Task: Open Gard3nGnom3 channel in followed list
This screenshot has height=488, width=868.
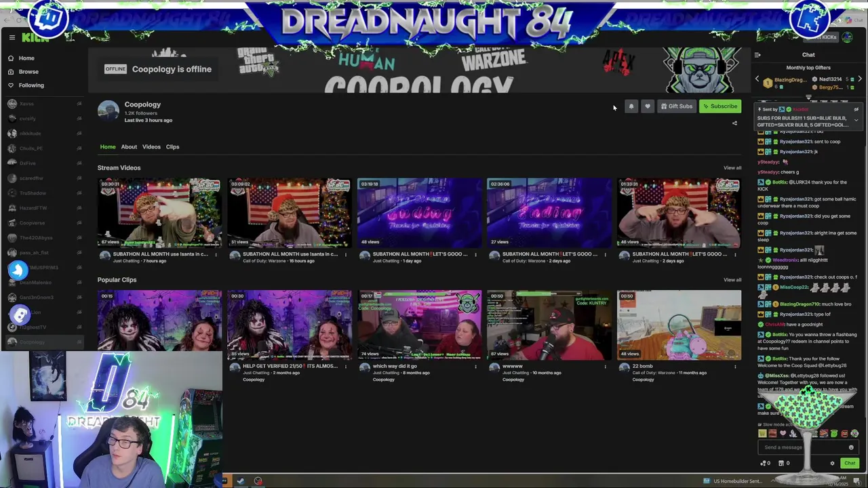Action: tap(44, 298)
